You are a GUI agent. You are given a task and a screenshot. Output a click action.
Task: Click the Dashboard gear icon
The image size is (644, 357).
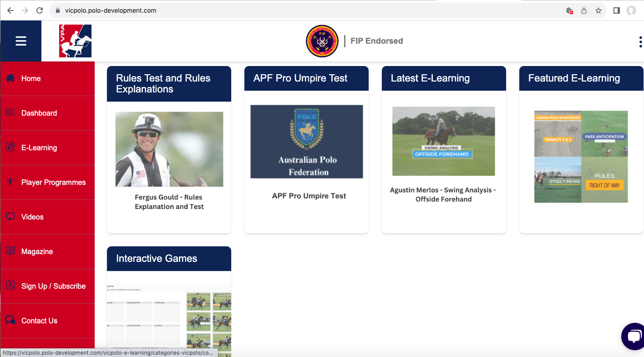10,113
